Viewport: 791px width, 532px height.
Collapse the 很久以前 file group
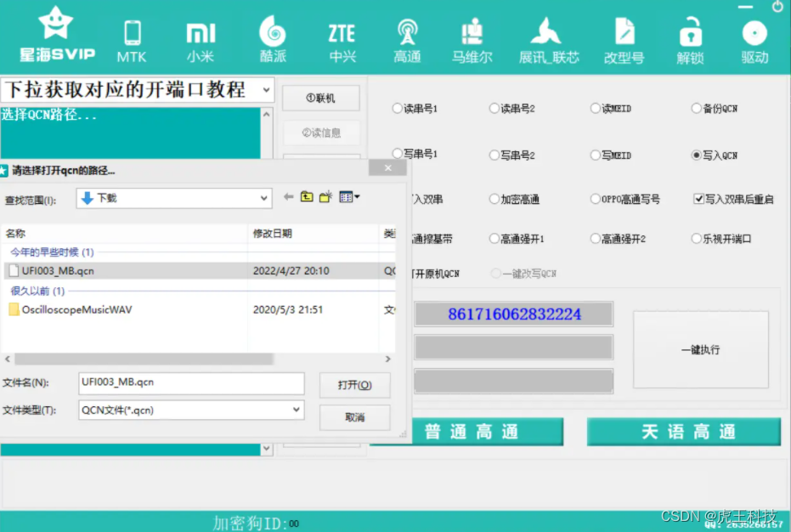coord(37,291)
